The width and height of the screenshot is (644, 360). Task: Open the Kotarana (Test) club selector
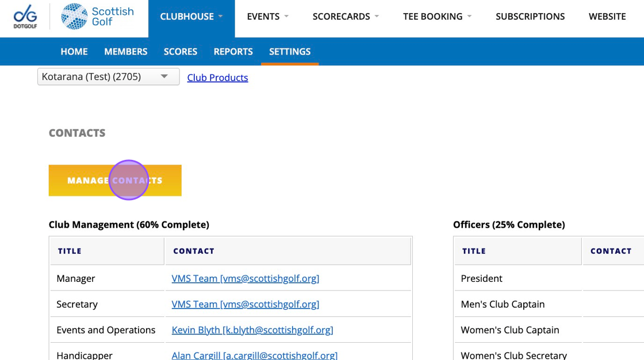[x=109, y=76]
